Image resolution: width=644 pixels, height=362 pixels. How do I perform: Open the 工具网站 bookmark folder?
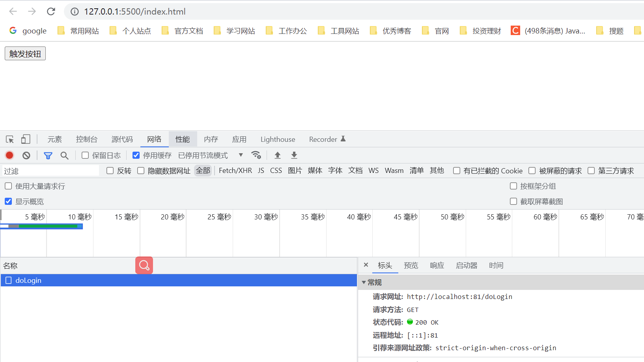338,31
